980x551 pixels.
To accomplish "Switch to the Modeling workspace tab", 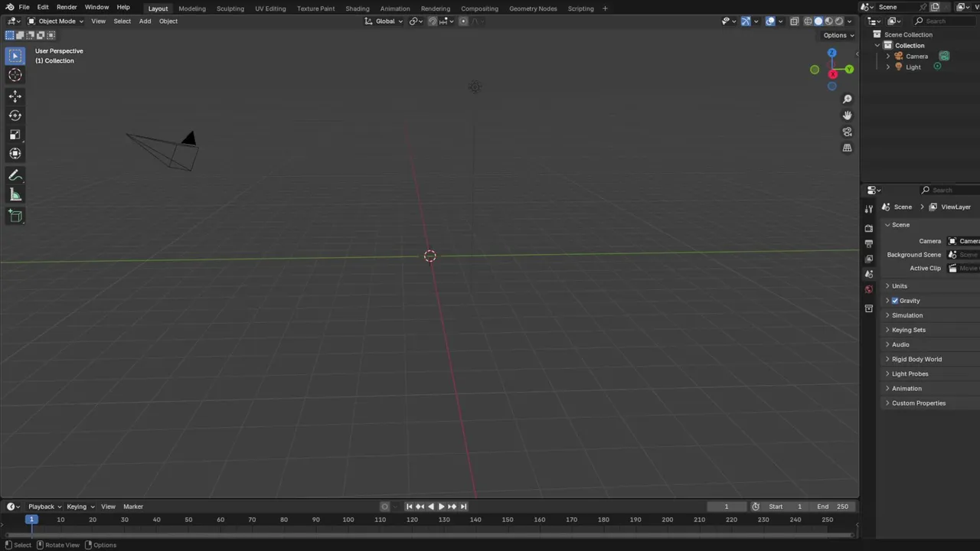I will coord(192,8).
